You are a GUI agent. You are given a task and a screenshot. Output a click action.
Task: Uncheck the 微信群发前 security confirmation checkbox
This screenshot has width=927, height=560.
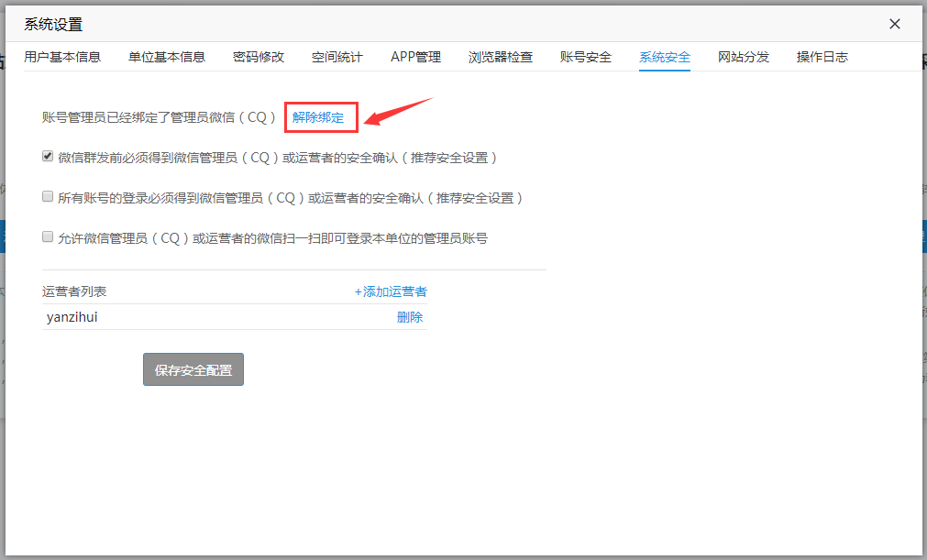click(x=48, y=157)
